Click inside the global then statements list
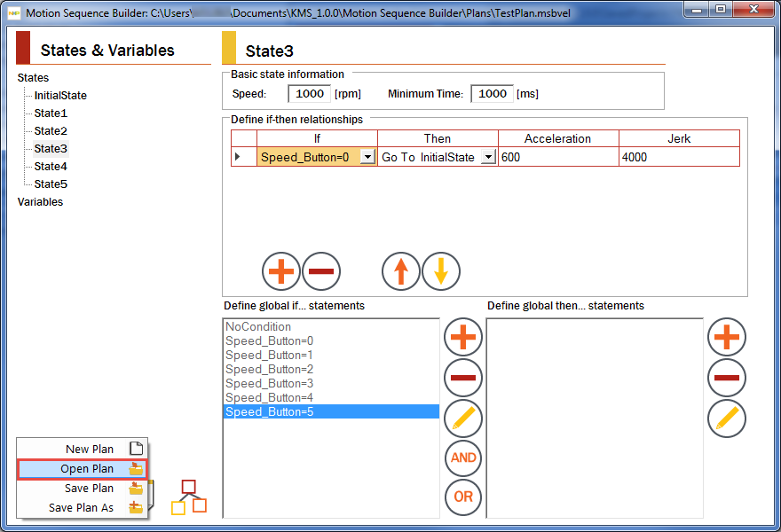This screenshot has width=781, height=532. click(595, 418)
